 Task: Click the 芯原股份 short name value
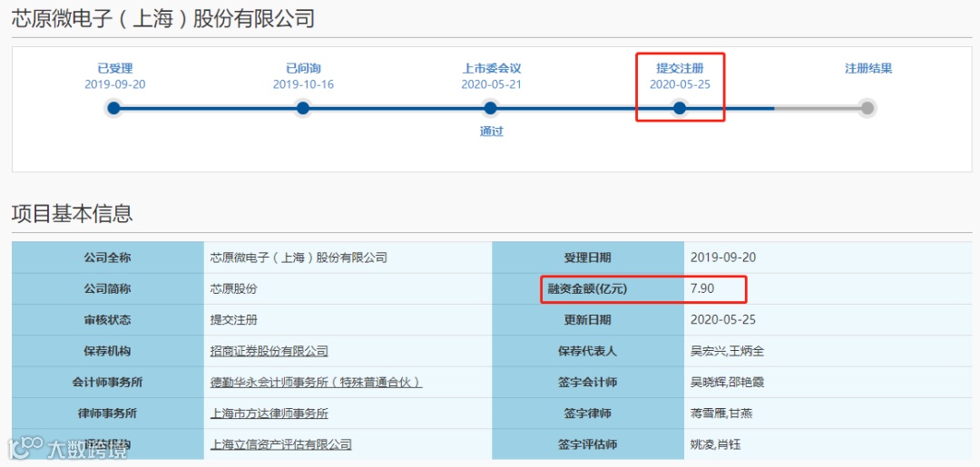click(x=234, y=288)
